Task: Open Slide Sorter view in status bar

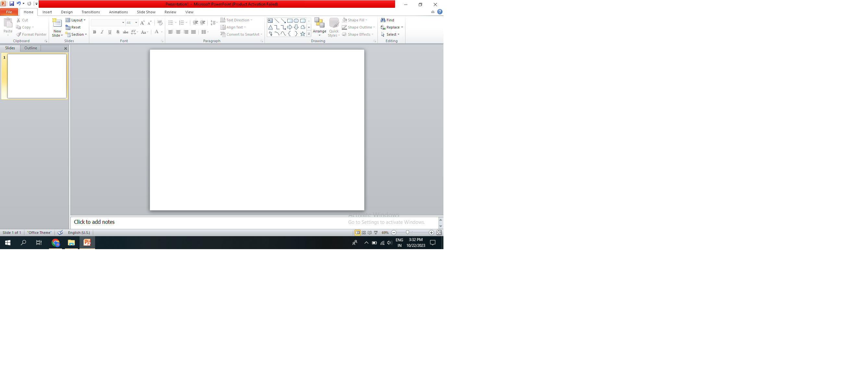Action: (364, 233)
